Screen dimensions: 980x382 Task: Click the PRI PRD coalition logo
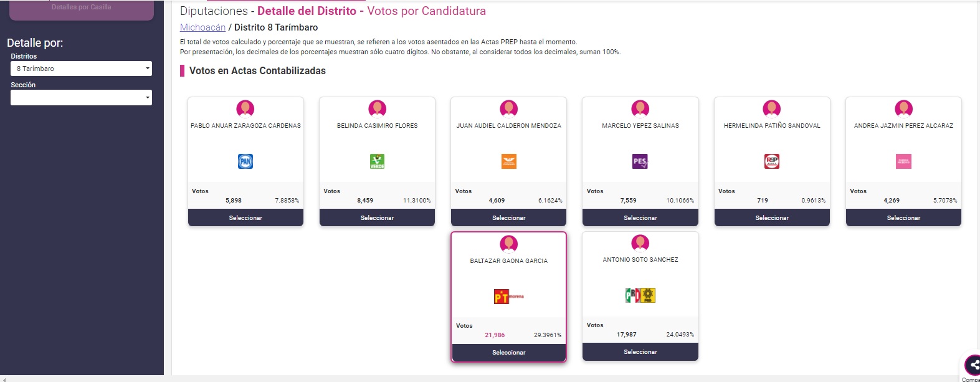640,295
